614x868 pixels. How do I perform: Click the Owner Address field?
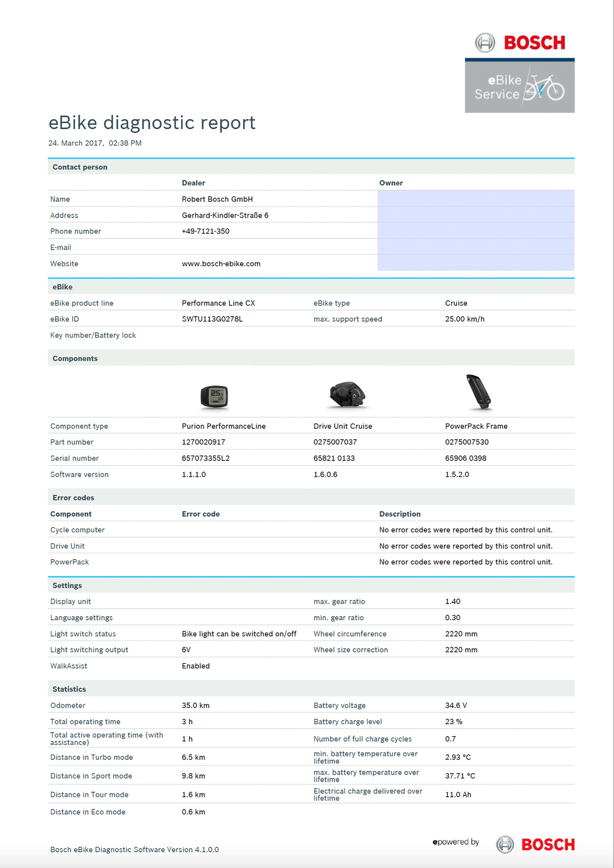[475, 215]
